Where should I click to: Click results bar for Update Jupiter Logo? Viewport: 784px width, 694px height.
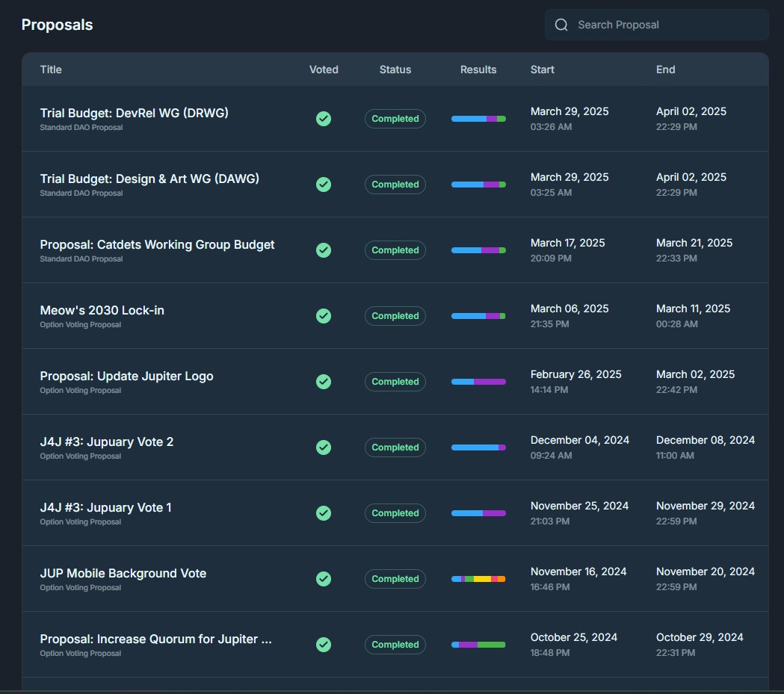pyautogui.click(x=478, y=382)
